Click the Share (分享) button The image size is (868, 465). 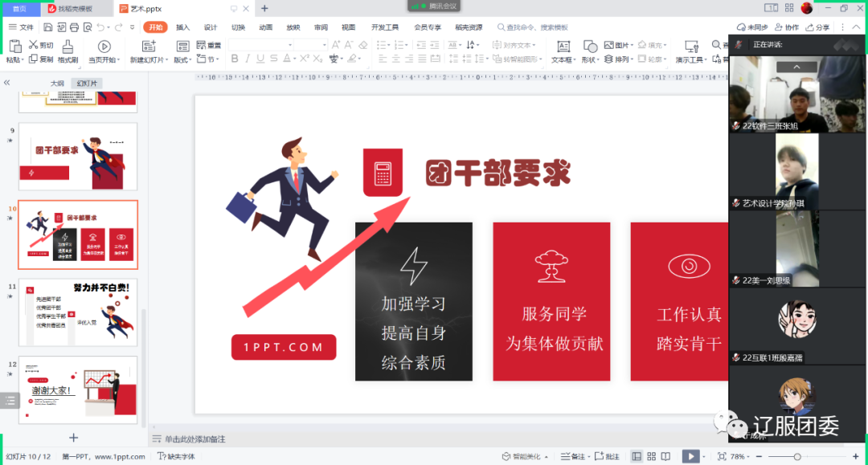(x=817, y=27)
